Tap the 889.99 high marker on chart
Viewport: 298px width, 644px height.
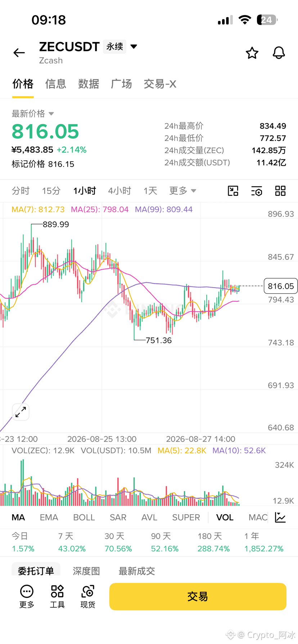tap(56, 224)
